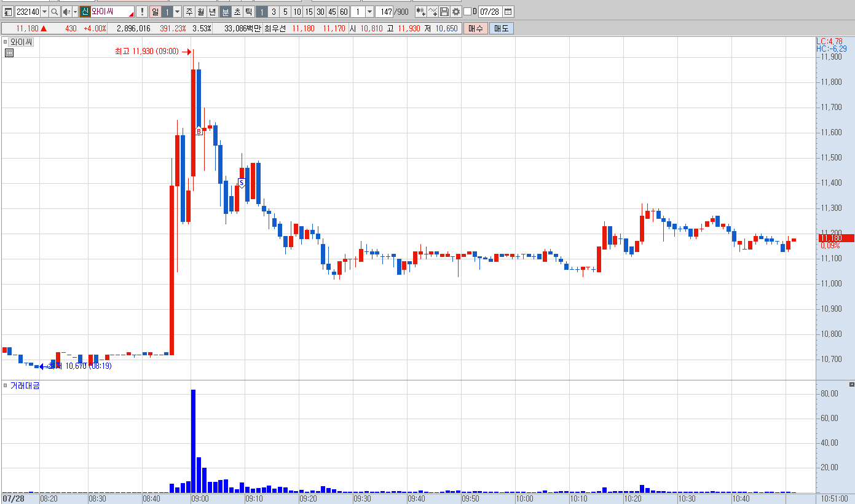Select the daily 일 chart period
Viewport: 855px width, 504px height.
155,12
